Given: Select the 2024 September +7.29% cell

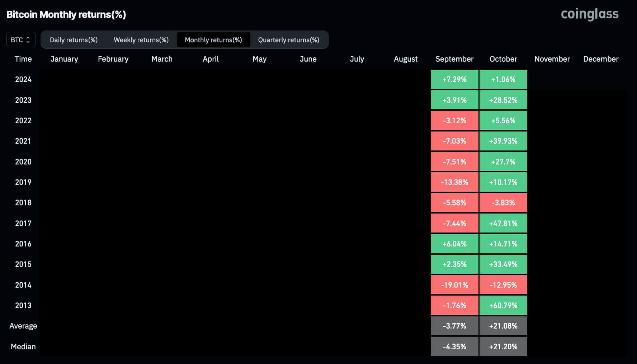Looking at the screenshot, I should pos(454,80).
